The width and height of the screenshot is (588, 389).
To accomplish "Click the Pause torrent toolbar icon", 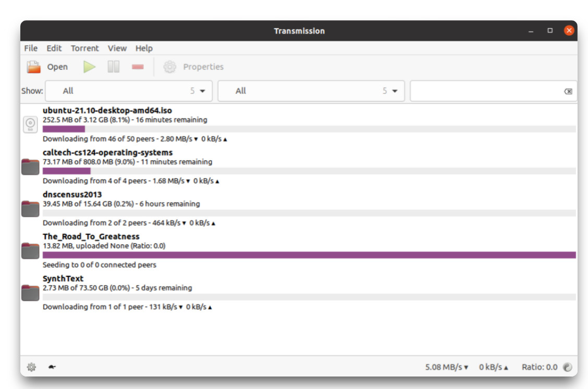I will pyautogui.click(x=114, y=67).
